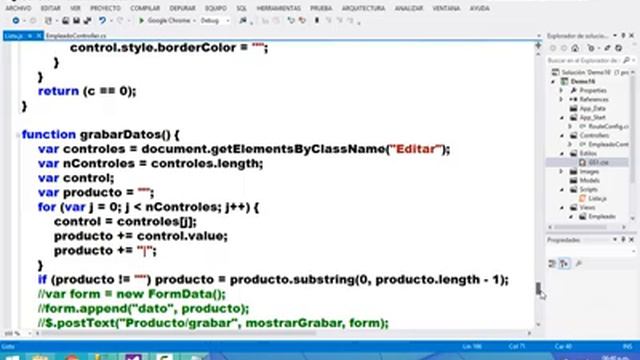Viewport: 640px width, 360px height.
Task: Open the editor zoom percentage dropdown
Action: coord(29,333)
